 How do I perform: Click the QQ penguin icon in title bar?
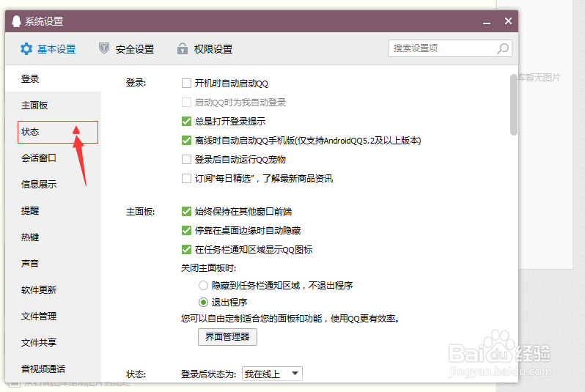16,21
